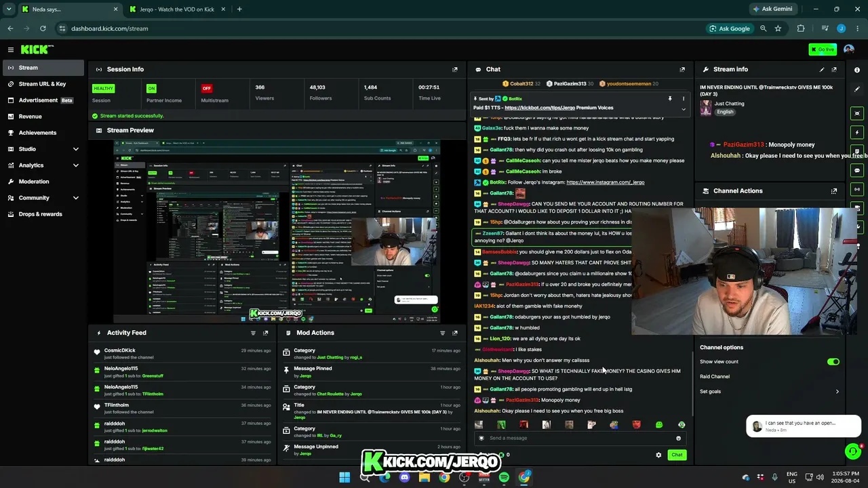Viewport: 868px width, 488px height.
Task: Select Stream in the sidebar
Action: (43, 68)
